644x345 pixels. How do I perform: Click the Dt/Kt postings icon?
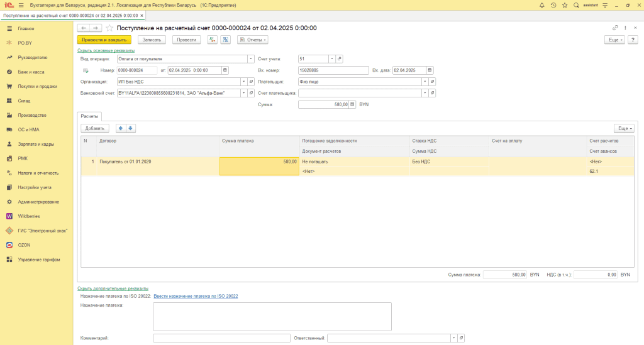click(213, 40)
